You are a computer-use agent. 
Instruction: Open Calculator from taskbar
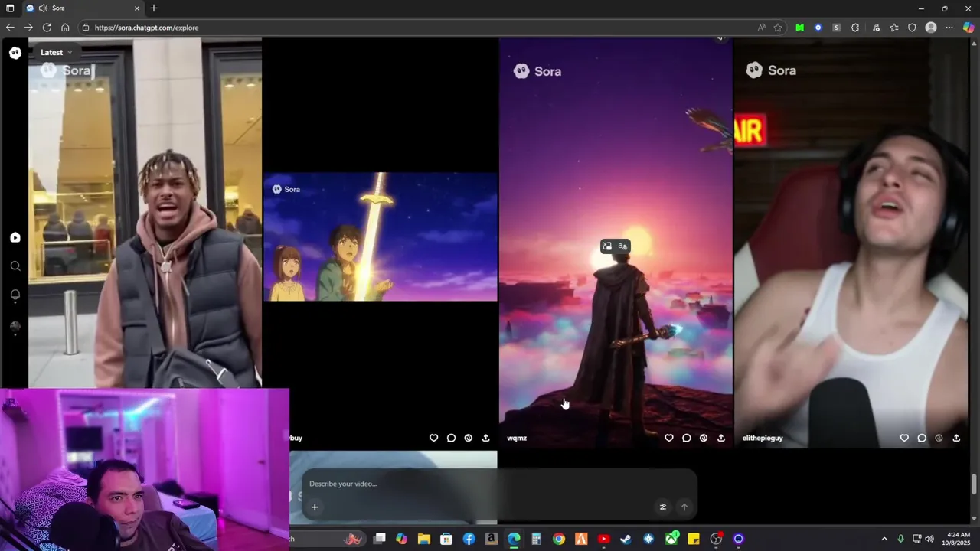pos(536,539)
